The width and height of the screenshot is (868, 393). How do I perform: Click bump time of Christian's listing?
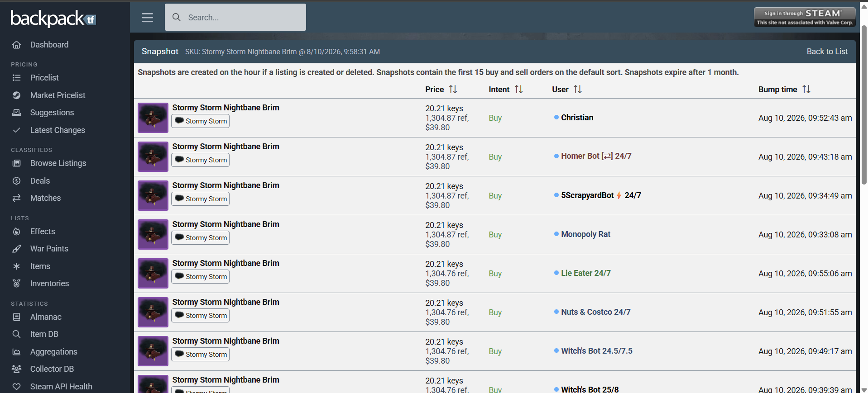pyautogui.click(x=805, y=118)
